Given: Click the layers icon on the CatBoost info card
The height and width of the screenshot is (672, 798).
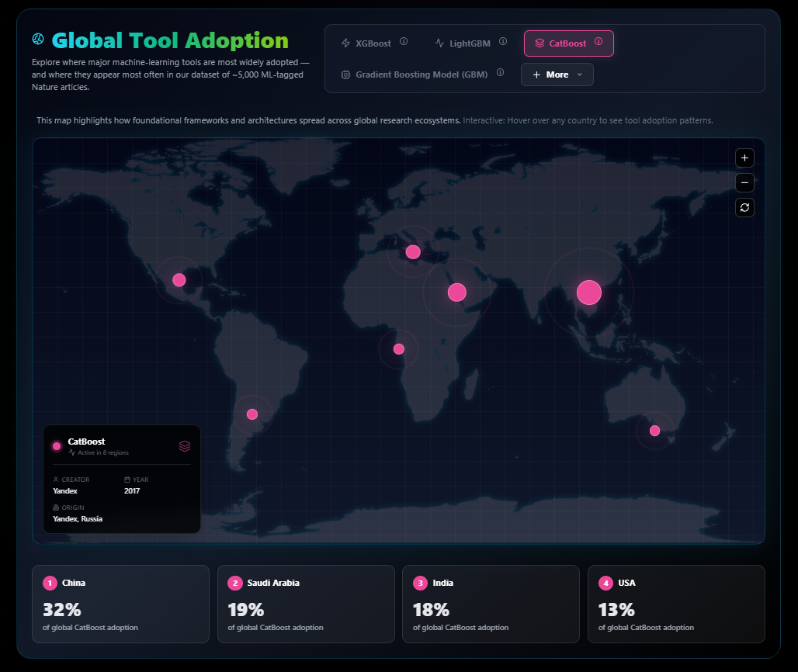Looking at the screenshot, I should click(x=185, y=445).
